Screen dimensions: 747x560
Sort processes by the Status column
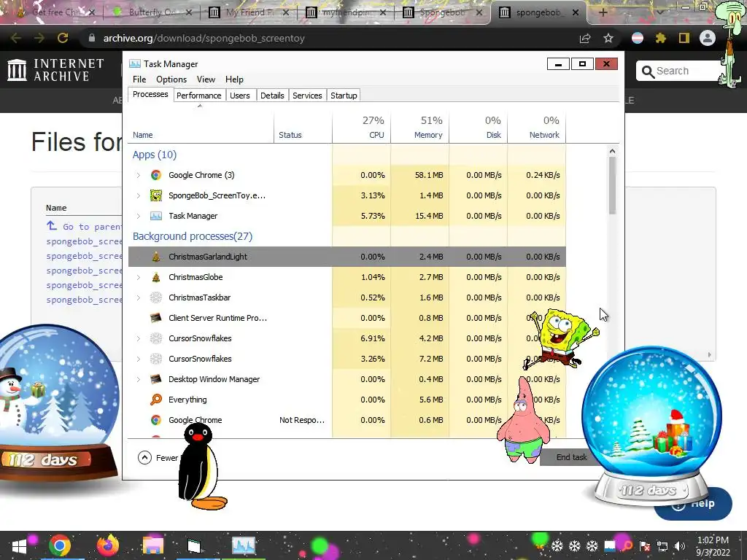pos(303,127)
